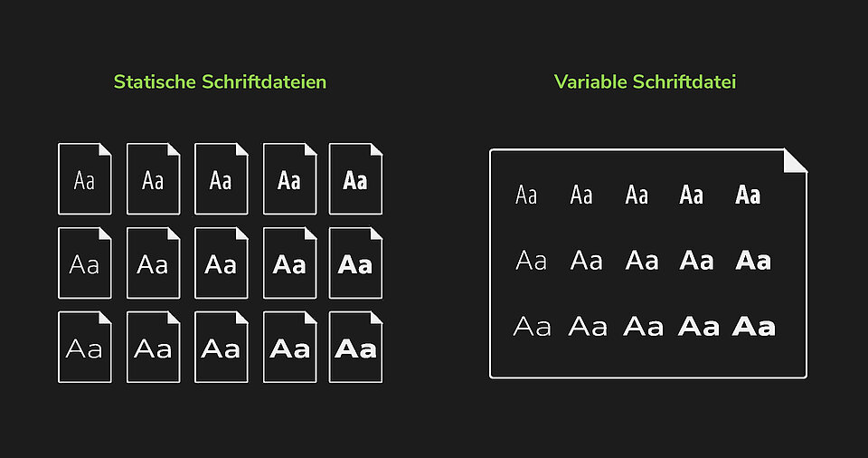Click the thinnest condensed static font file icon
This screenshot has height=458, width=868.
(x=85, y=179)
